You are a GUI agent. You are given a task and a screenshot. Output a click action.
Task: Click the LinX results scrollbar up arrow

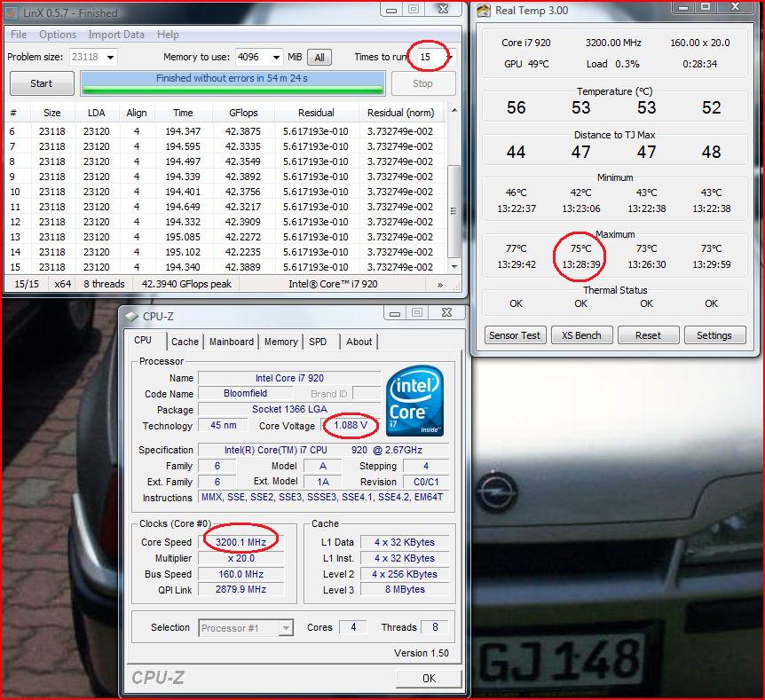click(x=454, y=111)
